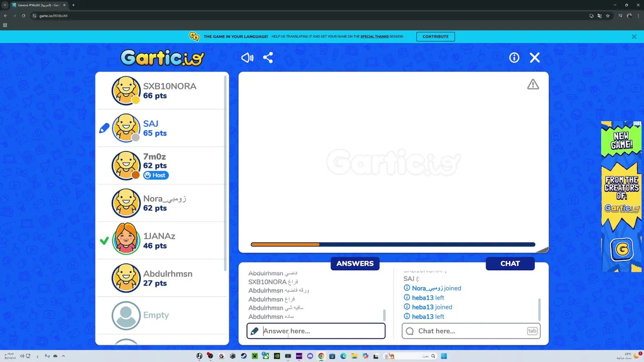Viewport: 644px width, 362px height.
Task: Click SAJ's avatar
Action: [x=126, y=128]
